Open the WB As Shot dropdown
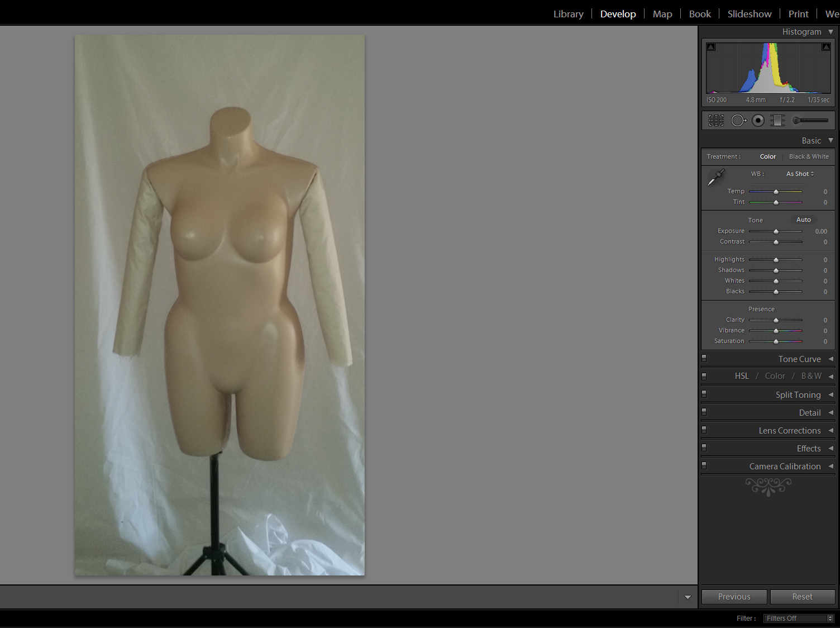Screen dimensions: 840x628 coord(800,174)
